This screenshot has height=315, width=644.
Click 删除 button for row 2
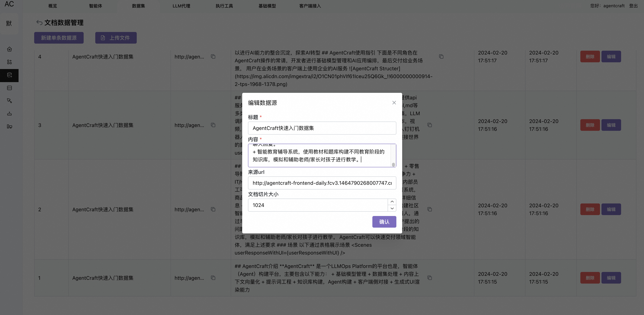tap(590, 209)
